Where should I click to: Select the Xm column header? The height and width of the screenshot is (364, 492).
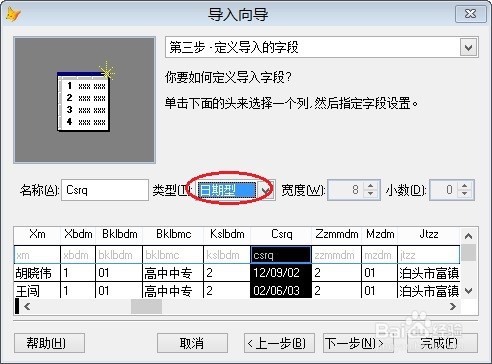point(37,234)
